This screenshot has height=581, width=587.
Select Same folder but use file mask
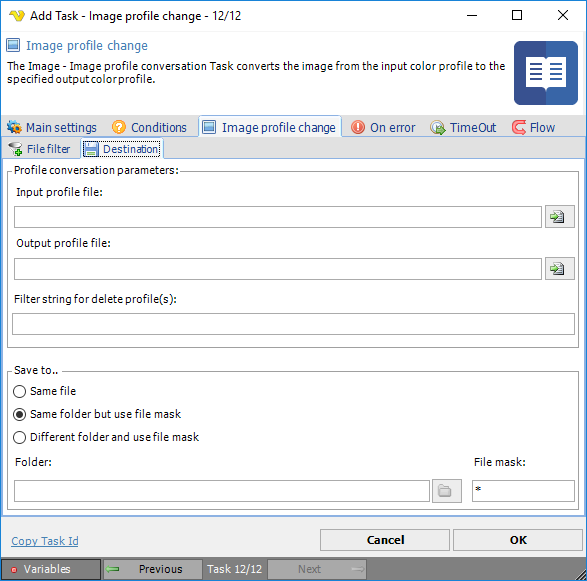19,414
